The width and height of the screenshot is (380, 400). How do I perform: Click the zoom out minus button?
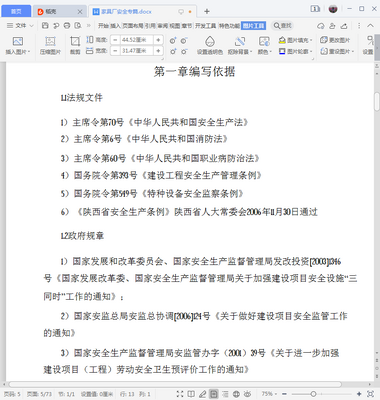click(x=284, y=394)
